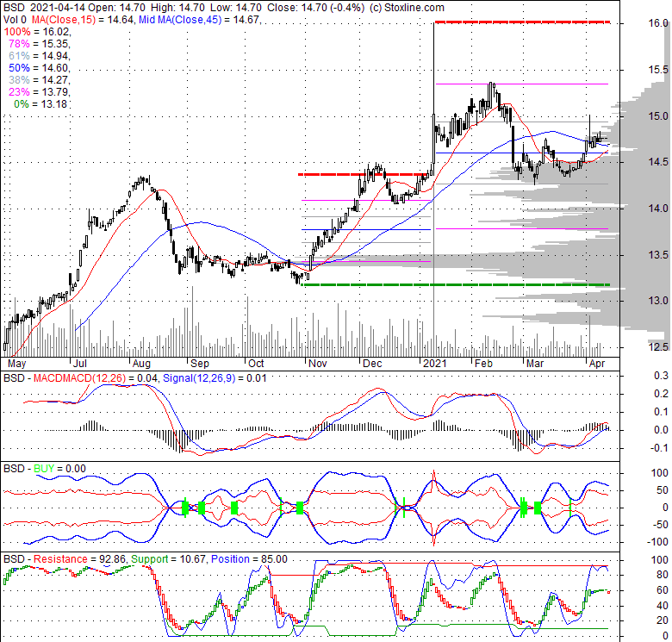Click the 'Sep' month label on time axis

click(x=200, y=364)
